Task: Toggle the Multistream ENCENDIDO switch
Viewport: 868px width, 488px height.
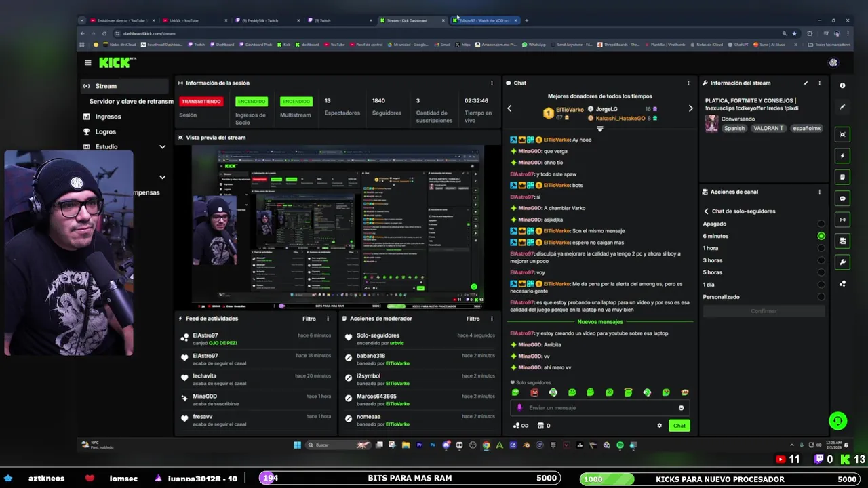Action: 296,101
